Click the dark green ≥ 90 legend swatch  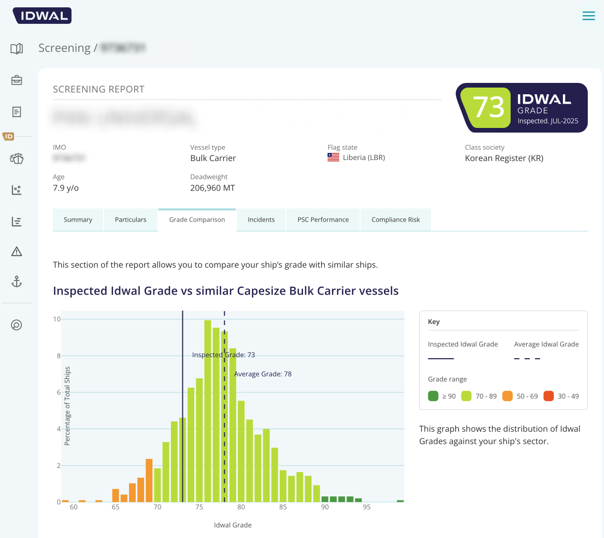click(433, 396)
